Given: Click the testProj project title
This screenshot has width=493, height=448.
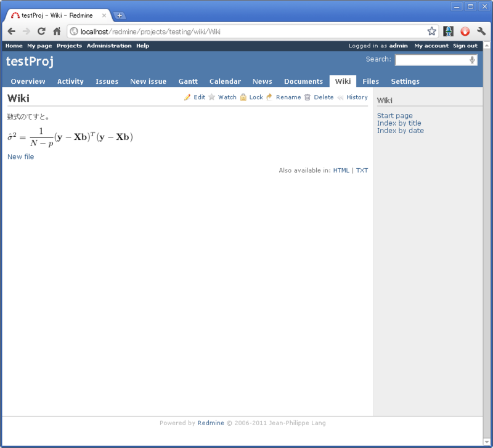Looking at the screenshot, I should 30,61.
